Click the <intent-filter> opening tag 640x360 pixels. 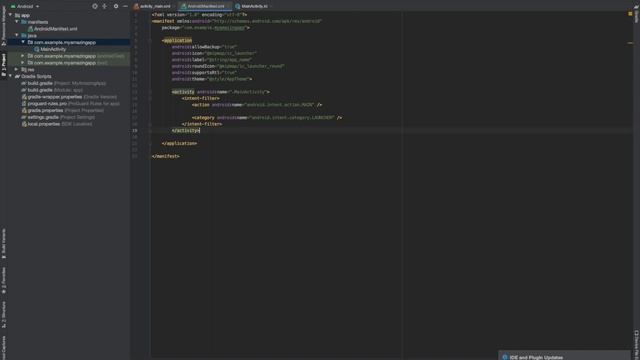click(200, 98)
